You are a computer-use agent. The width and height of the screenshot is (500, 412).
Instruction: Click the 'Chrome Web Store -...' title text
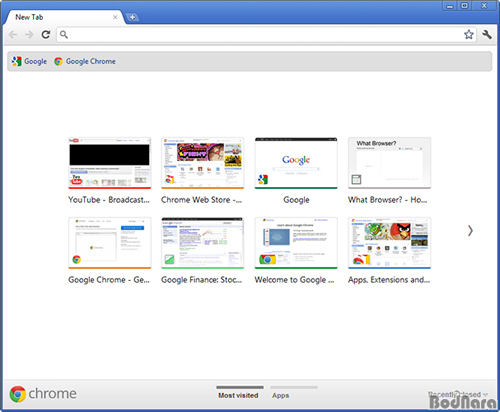[x=202, y=200]
